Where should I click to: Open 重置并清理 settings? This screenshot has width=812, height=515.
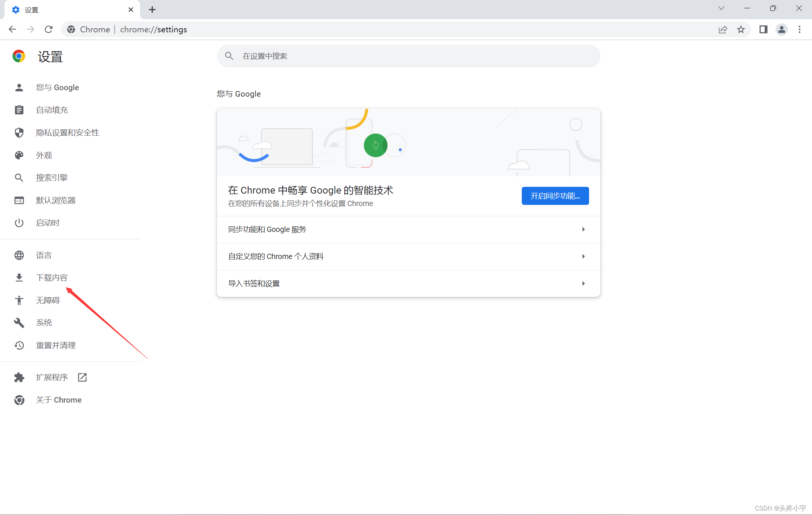[x=56, y=345]
